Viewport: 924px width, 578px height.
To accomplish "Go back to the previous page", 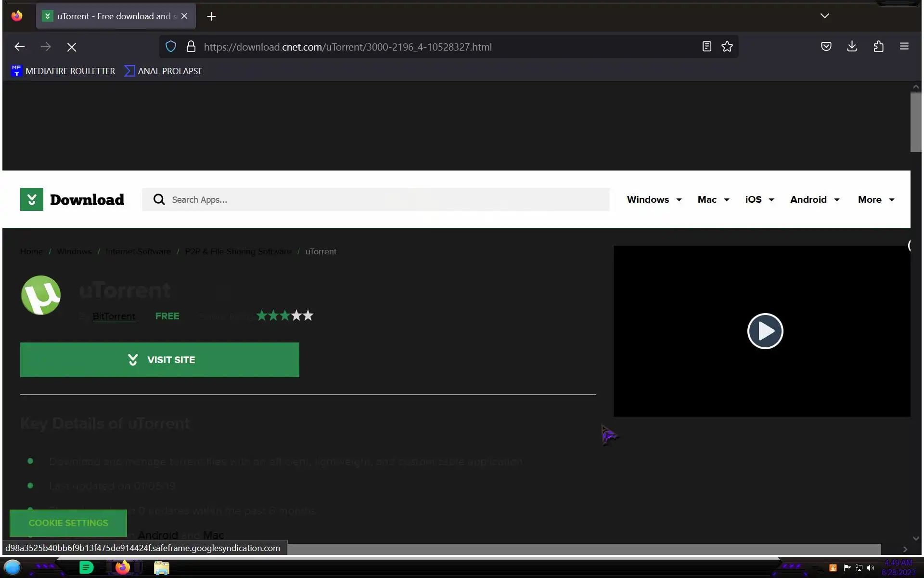I will click(20, 47).
